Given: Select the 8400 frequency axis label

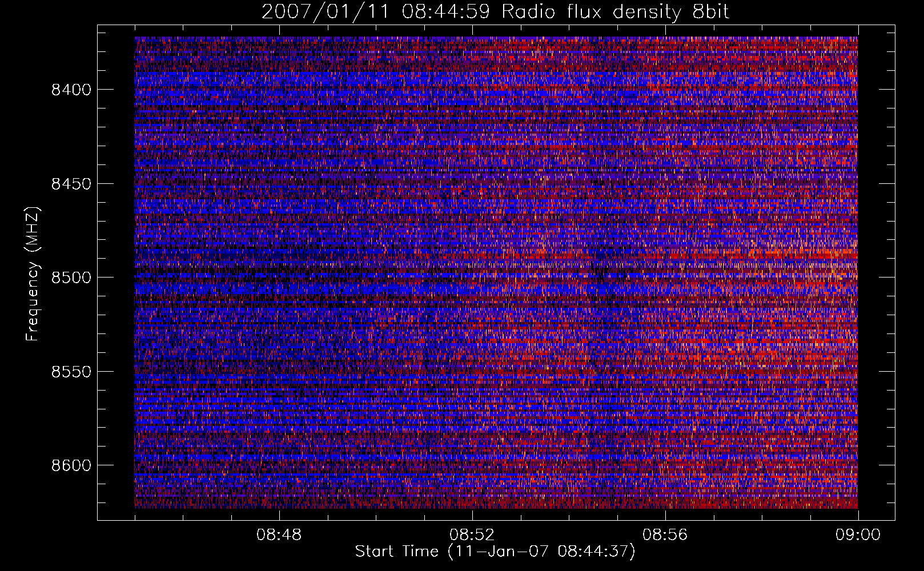Looking at the screenshot, I should click(x=71, y=90).
